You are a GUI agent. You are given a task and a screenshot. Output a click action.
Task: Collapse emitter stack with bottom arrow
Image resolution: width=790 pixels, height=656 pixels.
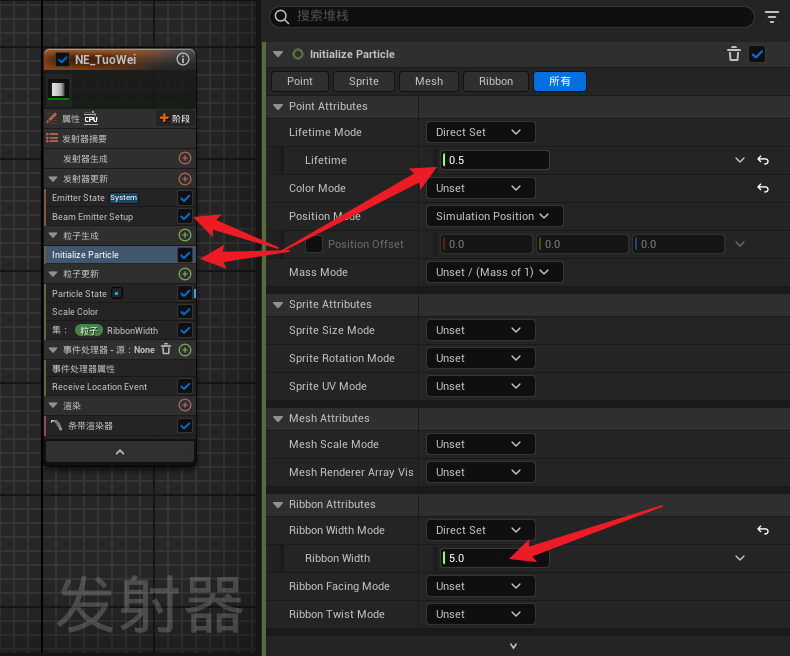tap(120, 452)
